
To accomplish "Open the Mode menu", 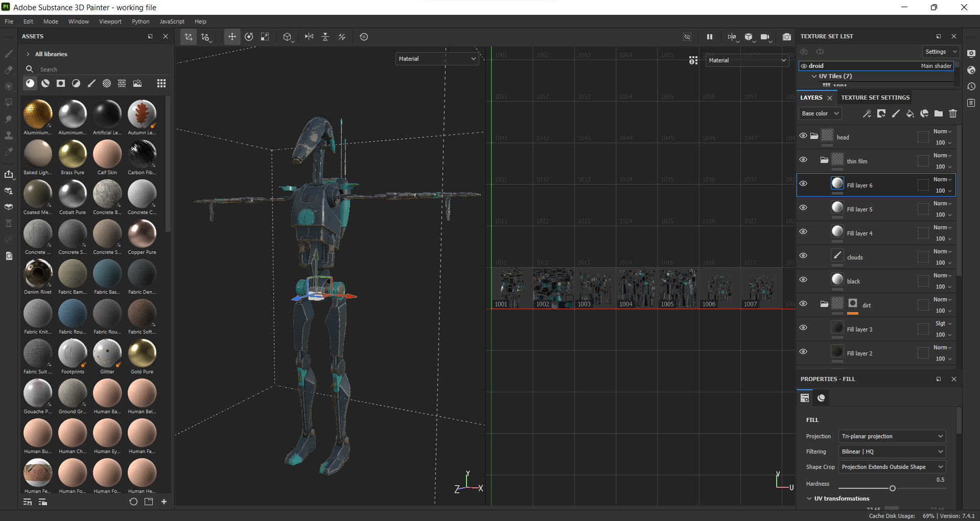I will [x=51, y=21].
